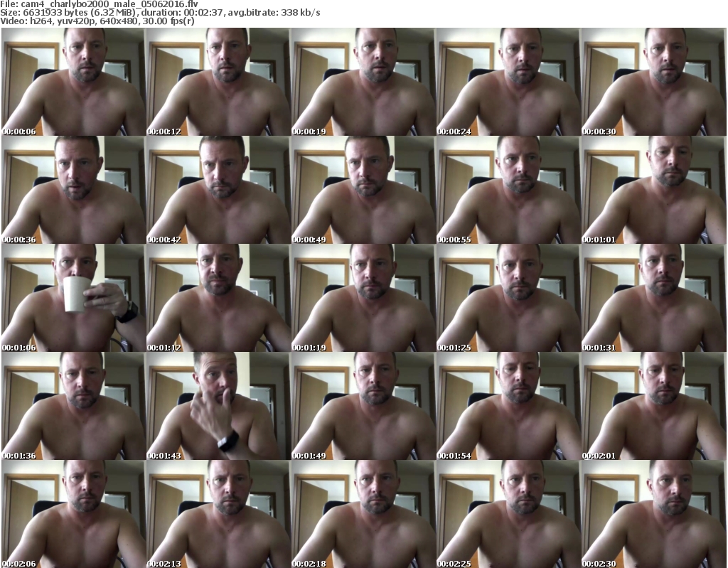Click the thumbnail at 00:02:06
The image size is (728, 568).
click(x=73, y=514)
